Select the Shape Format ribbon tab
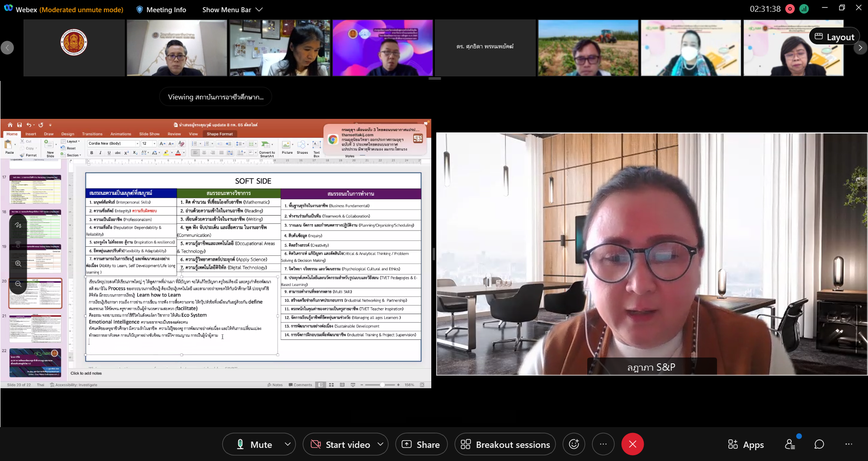 [x=220, y=134]
